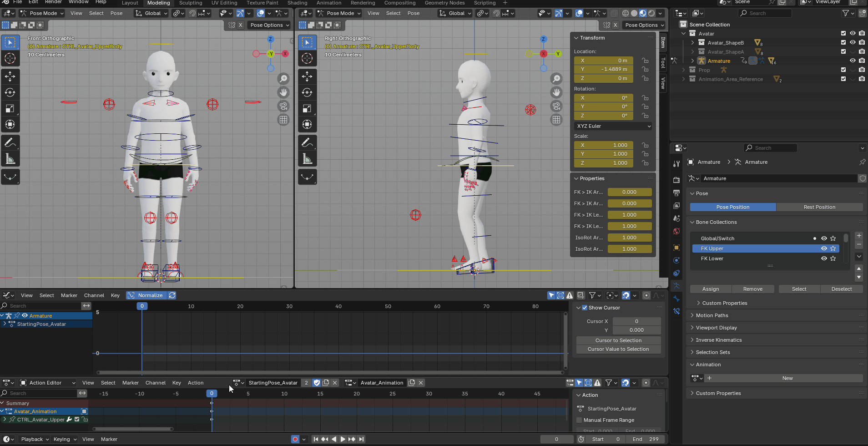Select the Move tool in left viewport
868x446 pixels.
pyautogui.click(x=10, y=76)
